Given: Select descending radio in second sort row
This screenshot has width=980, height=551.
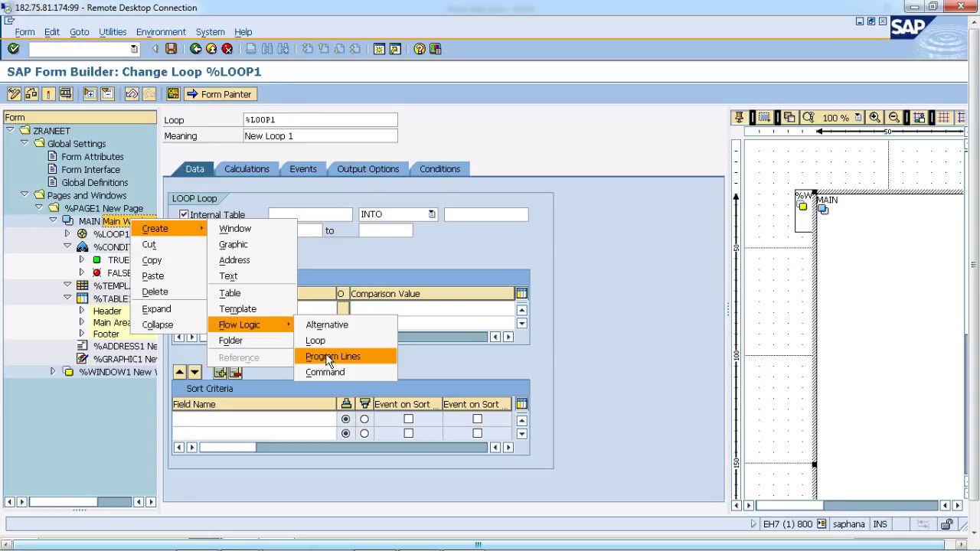Looking at the screenshot, I should point(364,434).
